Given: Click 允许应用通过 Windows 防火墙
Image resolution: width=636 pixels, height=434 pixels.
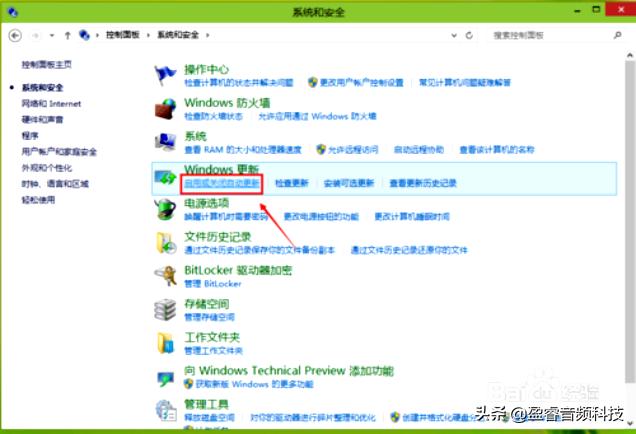Looking at the screenshot, I should 317,116.
